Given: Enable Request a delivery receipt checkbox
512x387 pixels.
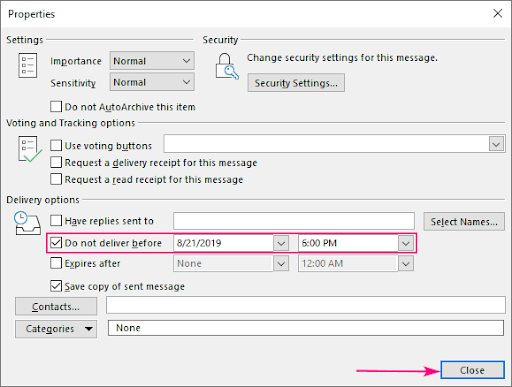Looking at the screenshot, I should coord(56,162).
